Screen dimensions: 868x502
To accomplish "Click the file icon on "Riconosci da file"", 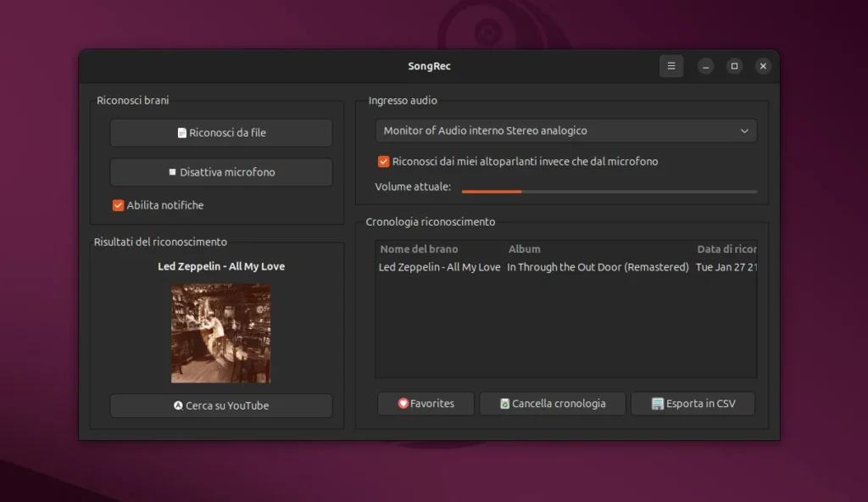I will (181, 132).
